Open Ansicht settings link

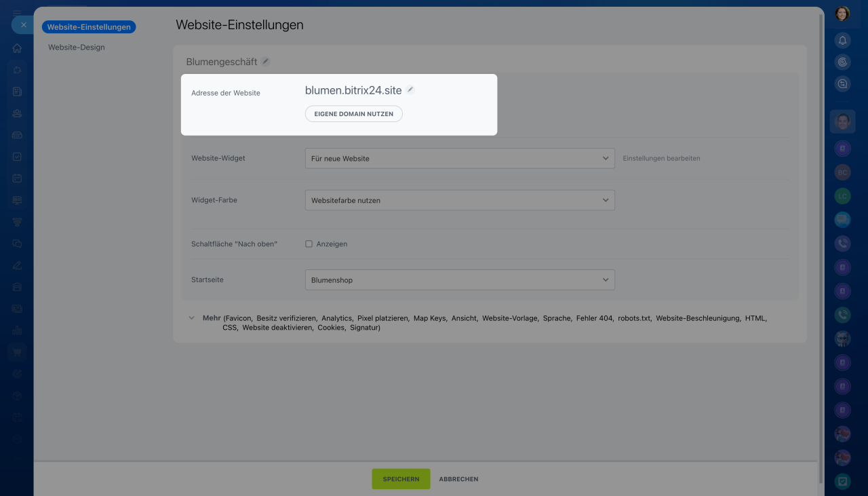[465, 318]
